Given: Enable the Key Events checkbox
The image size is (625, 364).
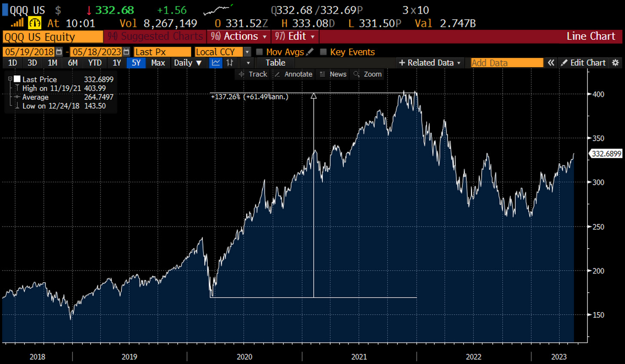Looking at the screenshot, I should click(323, 52).
